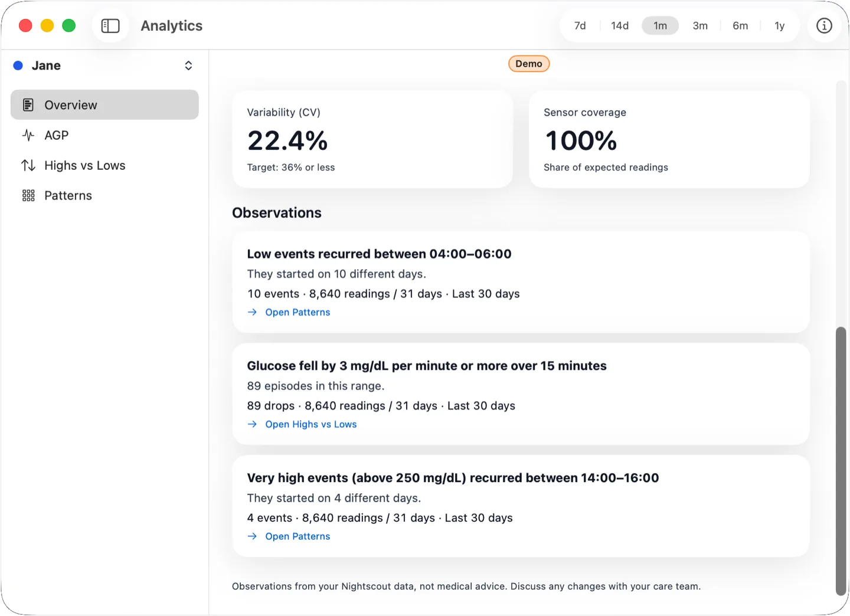Click 'Low events recurred between 04:00–06:00' heading
The width and height of the screenshot is (850, 616).
coord(380,254)
